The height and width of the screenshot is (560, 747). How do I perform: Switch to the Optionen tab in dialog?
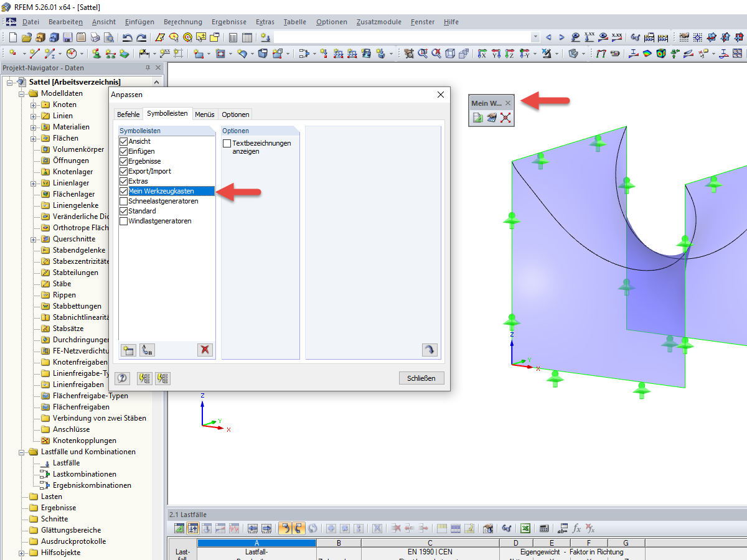coord(235,114)
